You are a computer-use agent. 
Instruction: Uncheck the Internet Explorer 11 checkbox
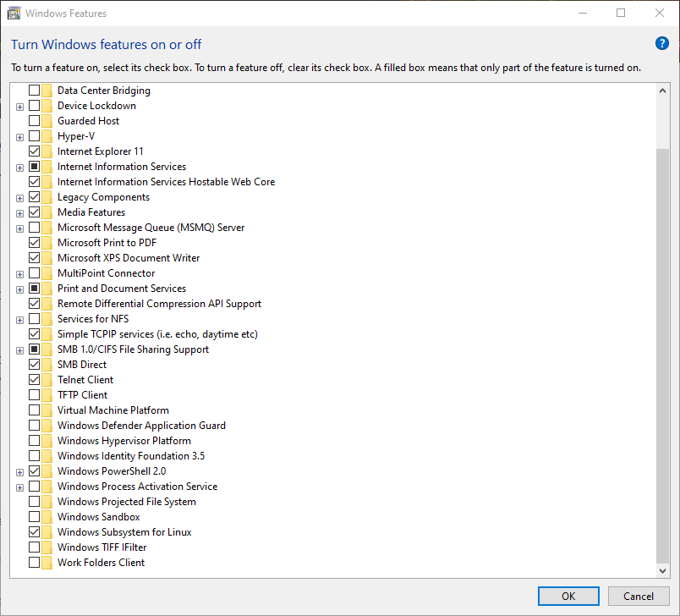[35, 151]
